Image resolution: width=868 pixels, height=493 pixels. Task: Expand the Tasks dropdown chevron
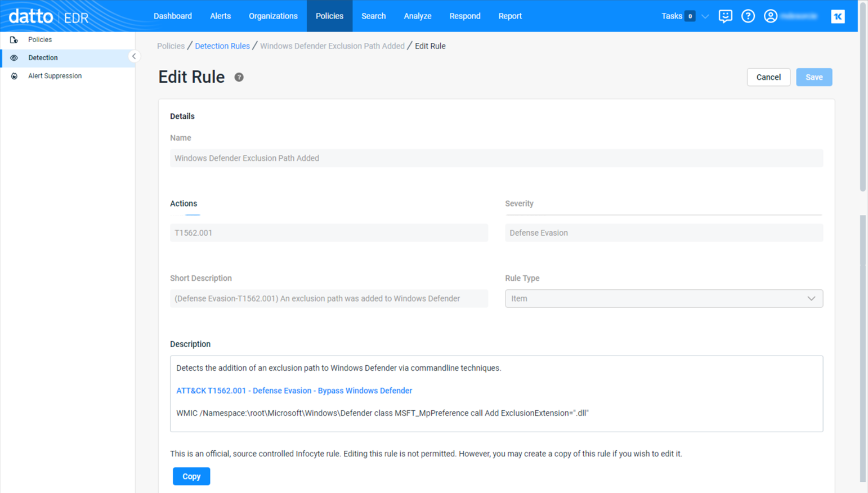[705, 16]
